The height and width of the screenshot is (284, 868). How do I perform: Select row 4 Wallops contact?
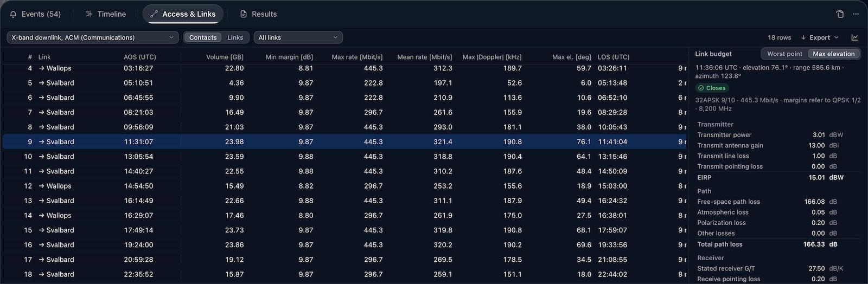pyautogui.click(x=345, y=68)
